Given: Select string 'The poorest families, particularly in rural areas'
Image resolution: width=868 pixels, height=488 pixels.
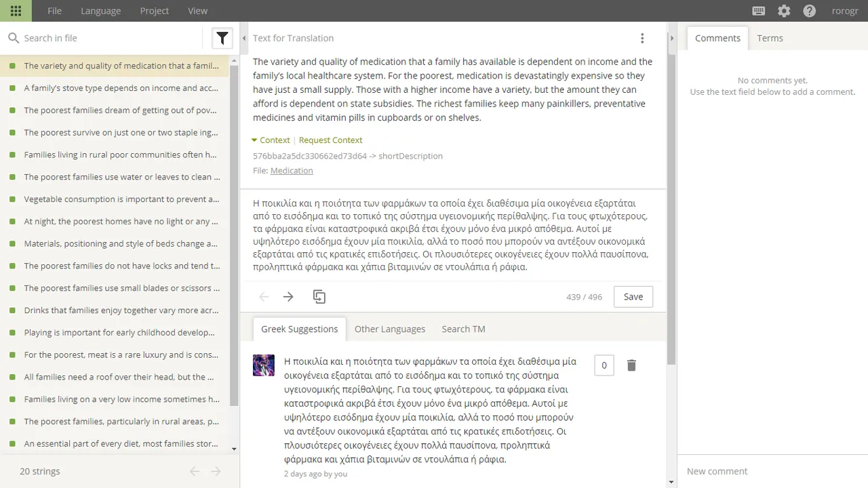Looking at the screenshot, I should (x=115, y=422).
